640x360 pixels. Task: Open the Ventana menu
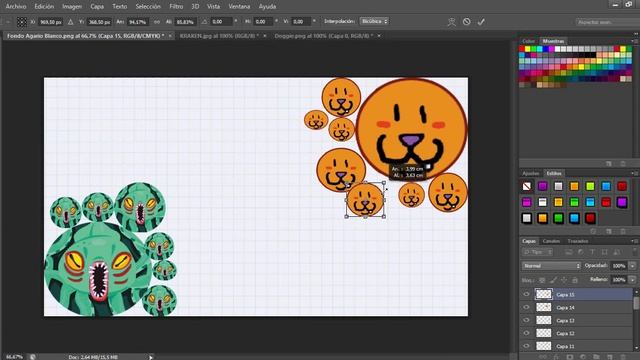[239, 7]
